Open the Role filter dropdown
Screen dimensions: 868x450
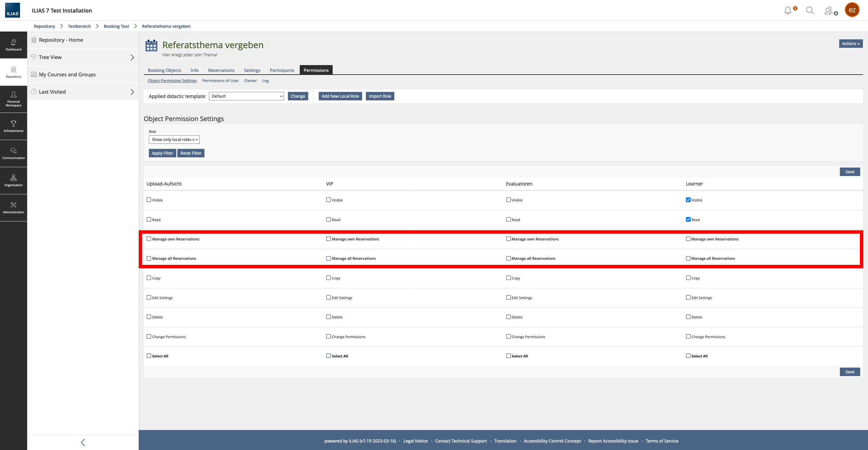tap(174, 140)
